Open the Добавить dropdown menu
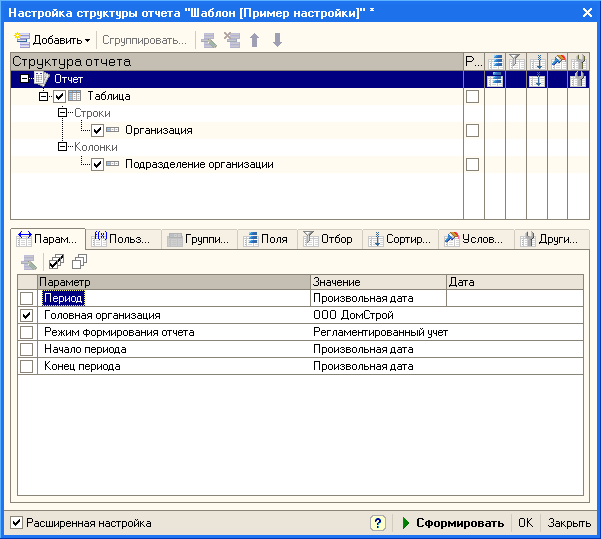 [x=53, y=40]
